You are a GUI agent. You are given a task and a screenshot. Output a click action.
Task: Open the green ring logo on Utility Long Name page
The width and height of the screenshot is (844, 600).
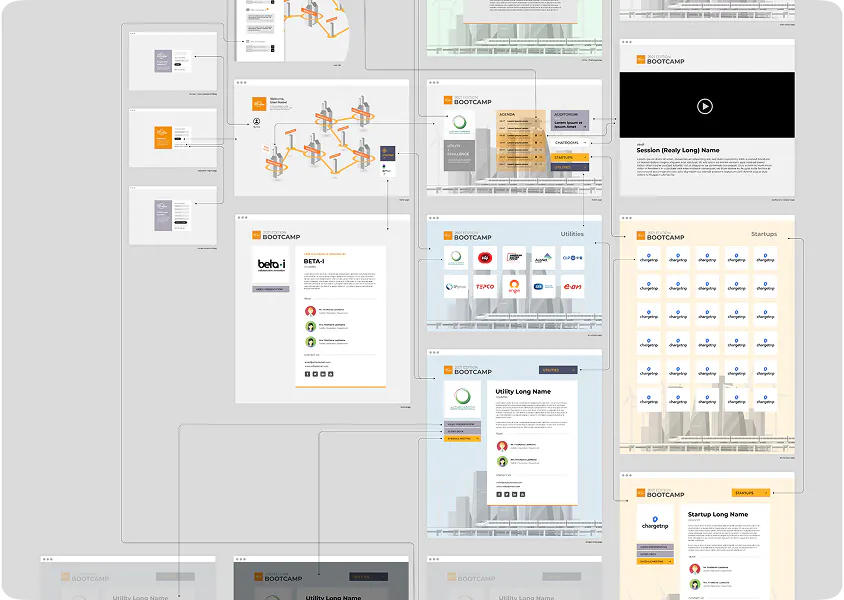(462, 399)
